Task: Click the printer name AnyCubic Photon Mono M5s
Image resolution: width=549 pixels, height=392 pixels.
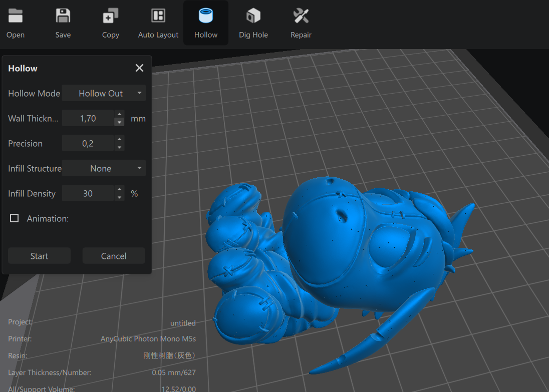Action: 148,339
